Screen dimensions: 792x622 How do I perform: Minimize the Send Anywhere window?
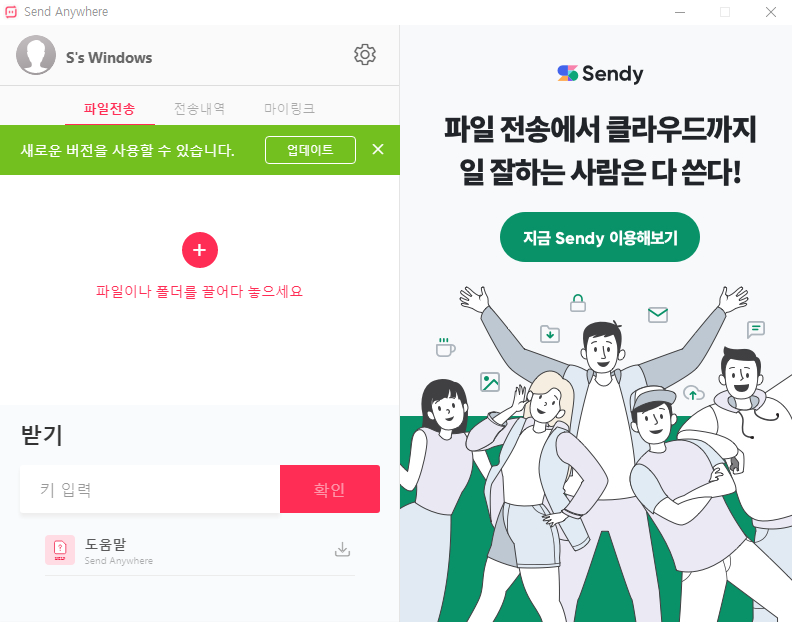(680, 12)
